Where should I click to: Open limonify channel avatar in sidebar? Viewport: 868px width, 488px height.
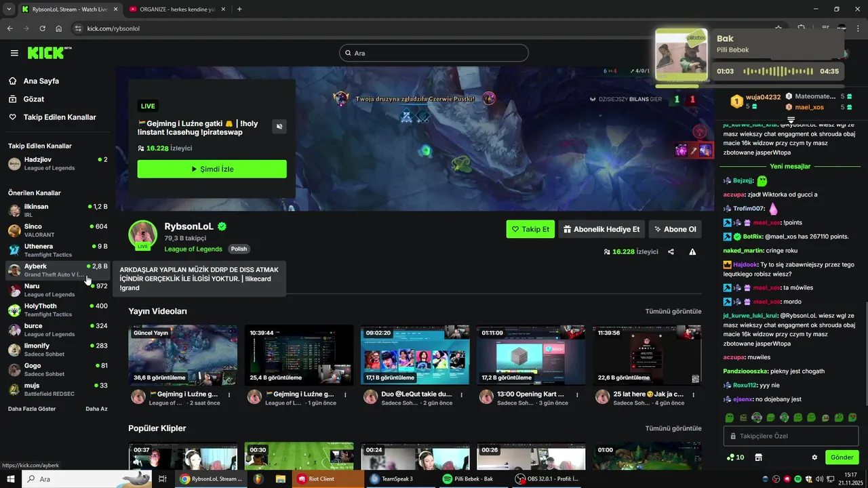14,350
